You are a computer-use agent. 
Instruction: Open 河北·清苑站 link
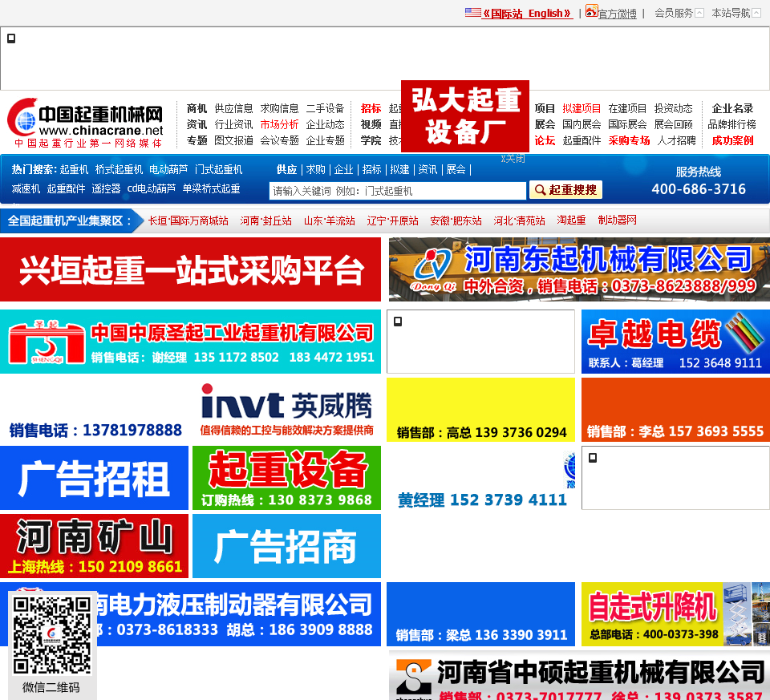pos(519,221)
